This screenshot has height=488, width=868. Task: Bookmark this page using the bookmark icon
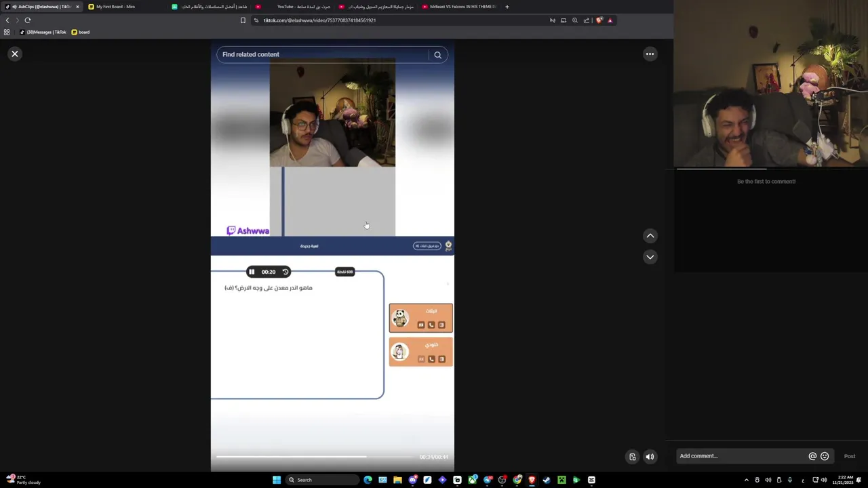[x=243, y=20]
